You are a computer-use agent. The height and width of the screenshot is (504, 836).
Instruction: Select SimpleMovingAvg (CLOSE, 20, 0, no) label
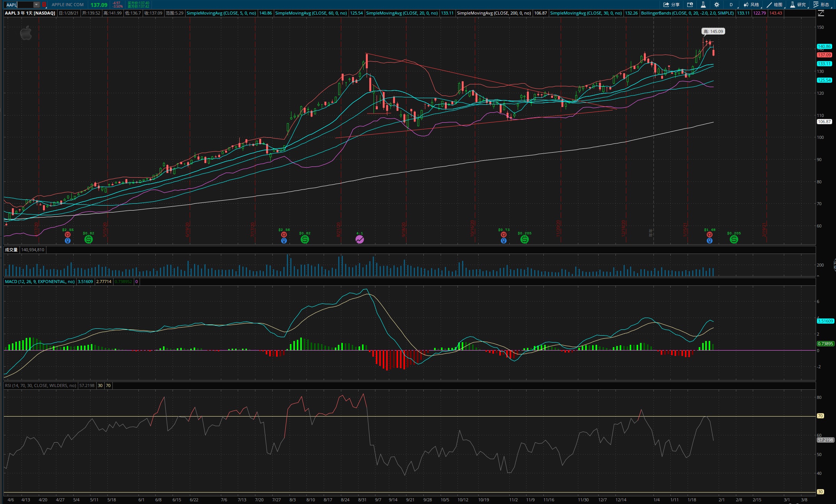click(x=402, y=13)
